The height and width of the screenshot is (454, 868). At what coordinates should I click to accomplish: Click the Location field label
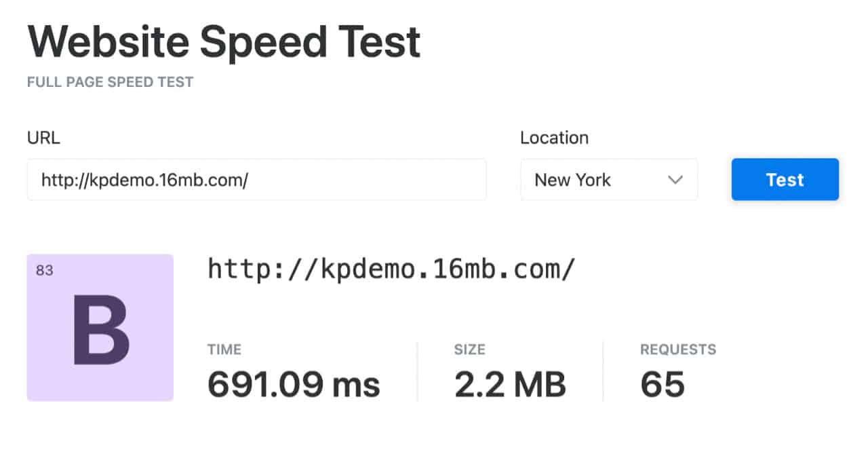554,138
